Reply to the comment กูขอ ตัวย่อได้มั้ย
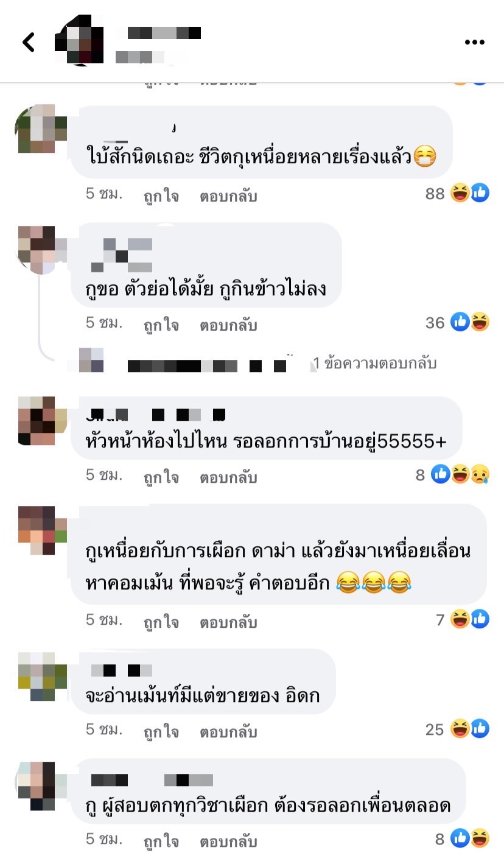 click(228, 325)
